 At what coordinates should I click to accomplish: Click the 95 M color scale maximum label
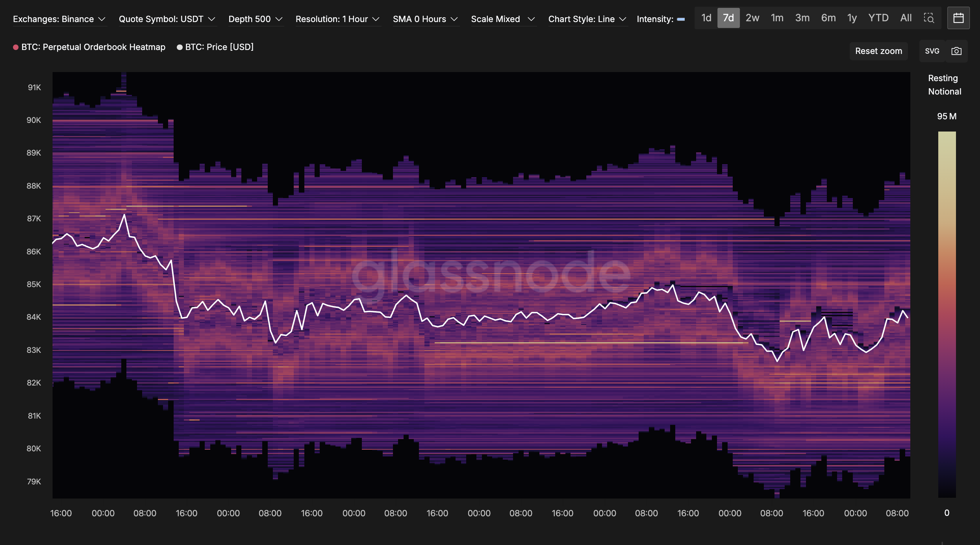click(x=947, y=117)
